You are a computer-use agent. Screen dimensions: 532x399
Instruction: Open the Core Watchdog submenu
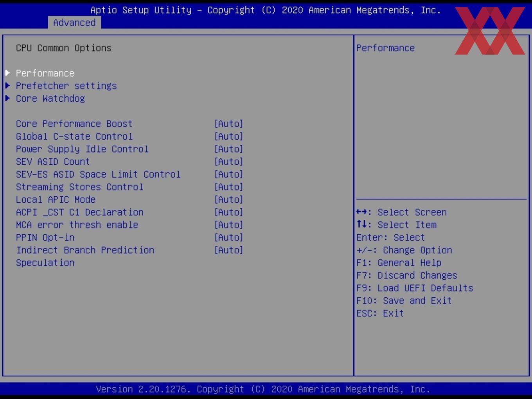(50, 98)
